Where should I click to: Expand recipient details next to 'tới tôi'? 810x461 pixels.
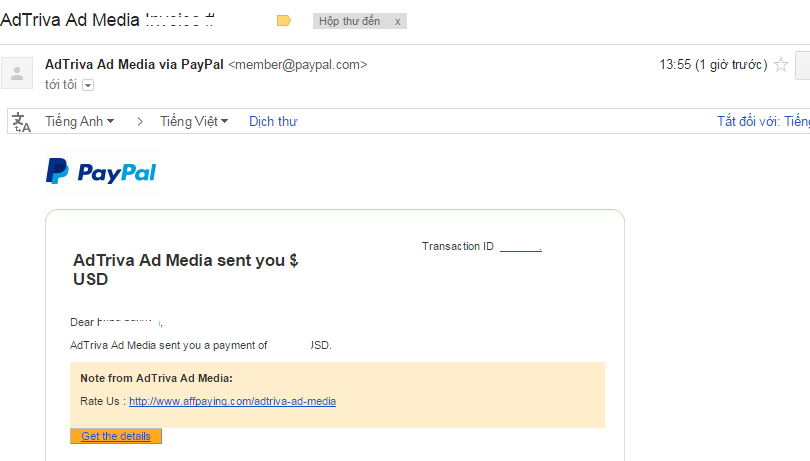point(88,86)
